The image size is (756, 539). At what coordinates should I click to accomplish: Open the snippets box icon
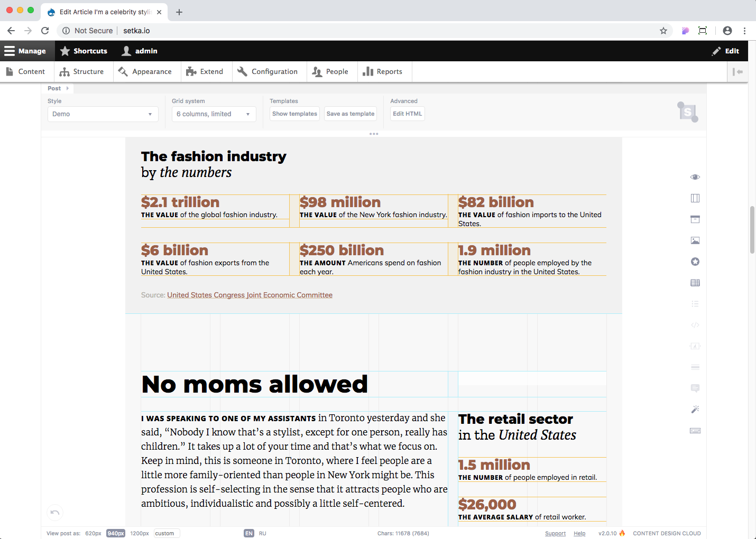(x=695, y=219)
